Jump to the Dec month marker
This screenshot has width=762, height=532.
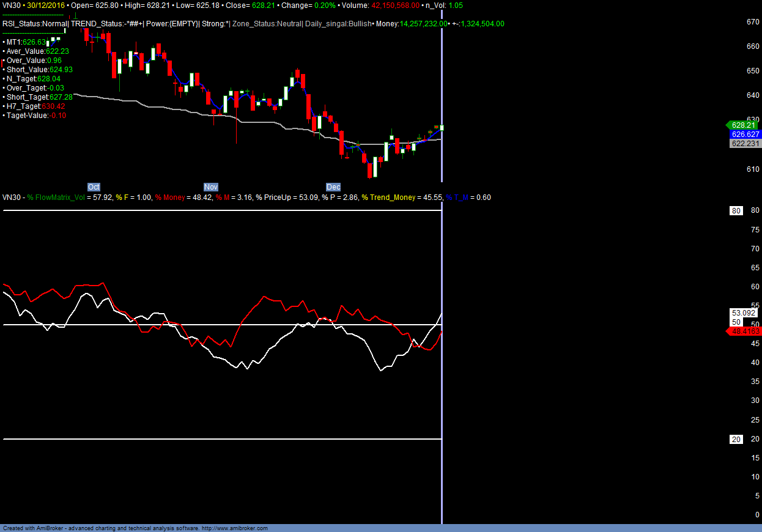(333, 187)
